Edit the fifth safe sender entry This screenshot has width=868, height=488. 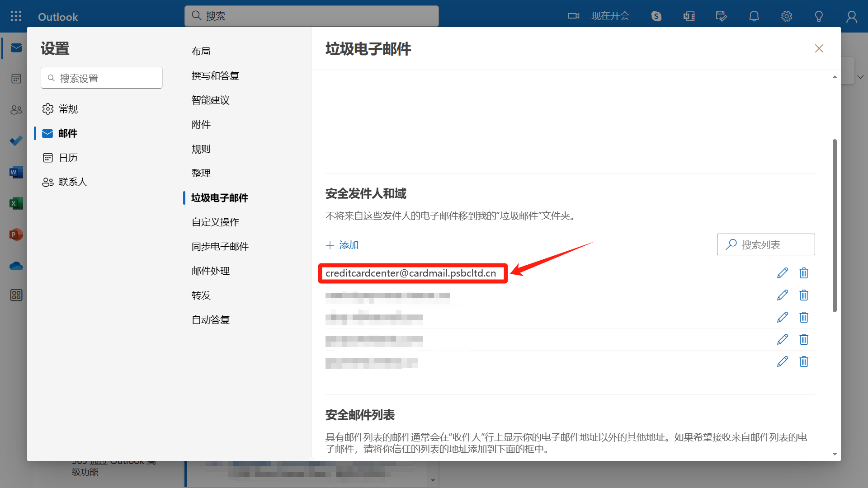(783, 361)
